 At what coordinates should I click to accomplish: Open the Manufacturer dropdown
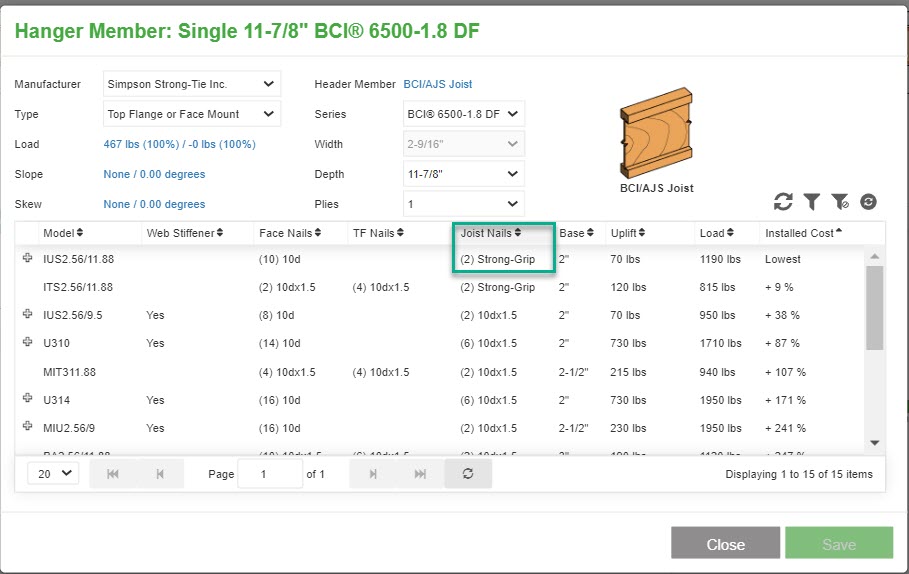click(192, 84)
